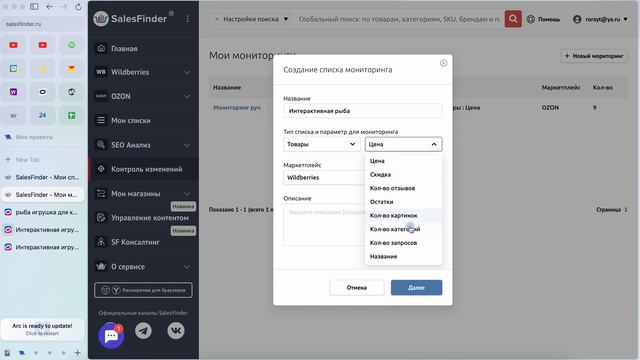
Task: Click Далее button
Action: pos(416,288)
